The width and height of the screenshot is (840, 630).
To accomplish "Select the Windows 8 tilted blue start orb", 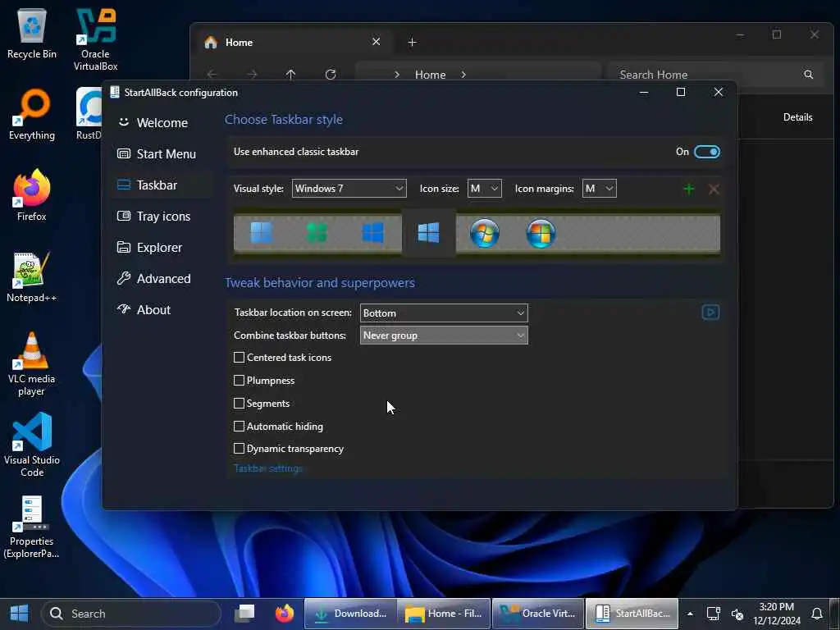I will tap(373, 233).
